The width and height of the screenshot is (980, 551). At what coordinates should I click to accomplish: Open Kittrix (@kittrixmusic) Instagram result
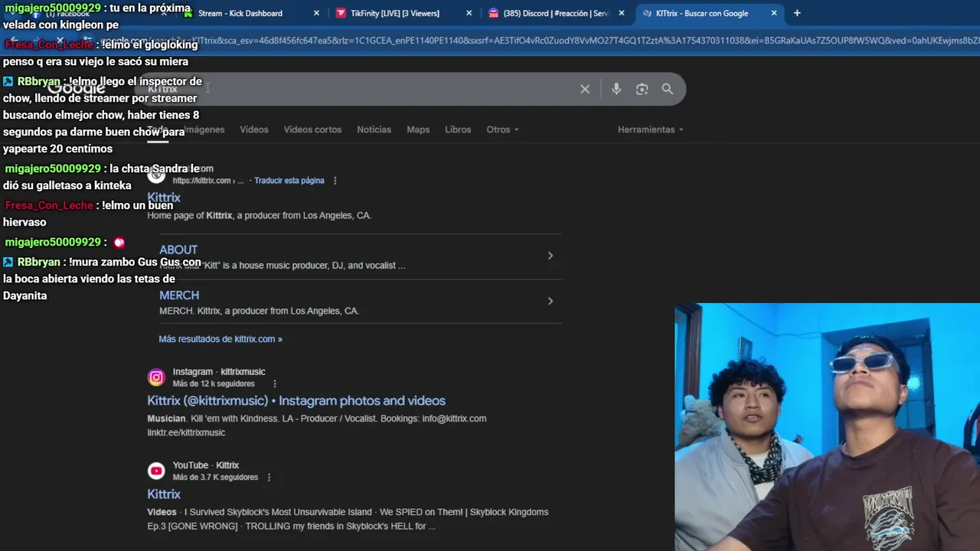tap(296, 400)
